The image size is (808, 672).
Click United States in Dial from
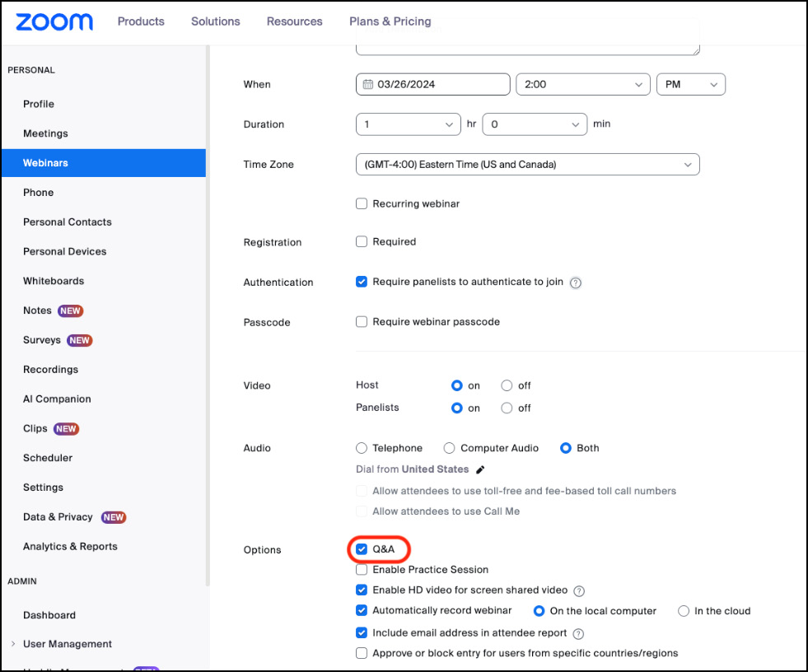pos(435,469)
